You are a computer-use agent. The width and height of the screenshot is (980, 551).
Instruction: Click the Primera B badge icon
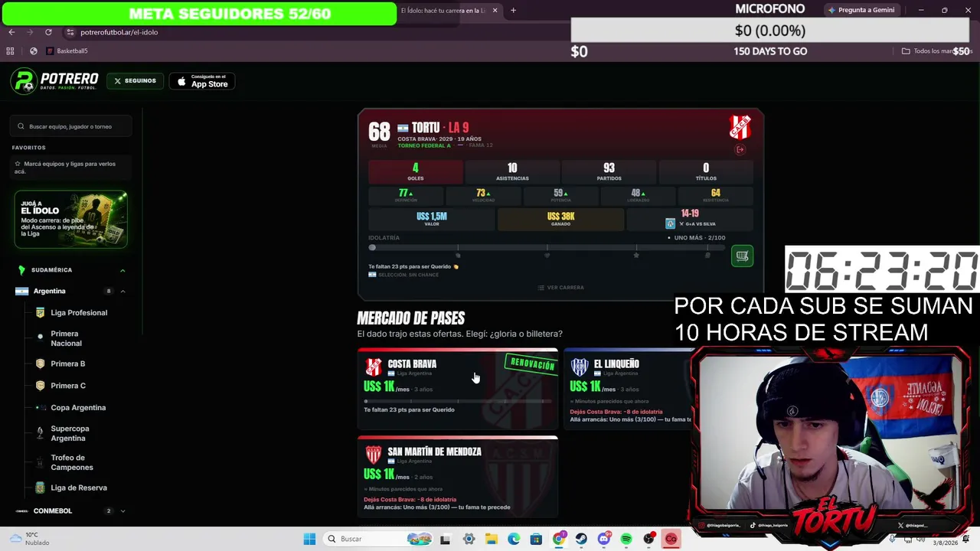click(x=40, y=364)
